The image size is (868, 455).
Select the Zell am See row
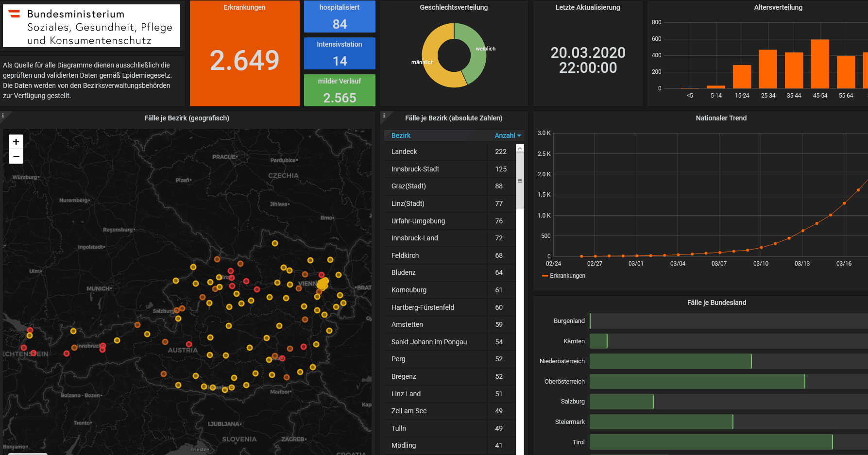click(x=450, y=411)
